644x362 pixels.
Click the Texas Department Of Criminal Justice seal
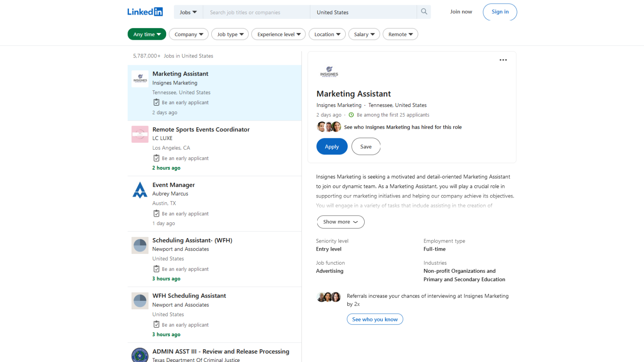140,355
